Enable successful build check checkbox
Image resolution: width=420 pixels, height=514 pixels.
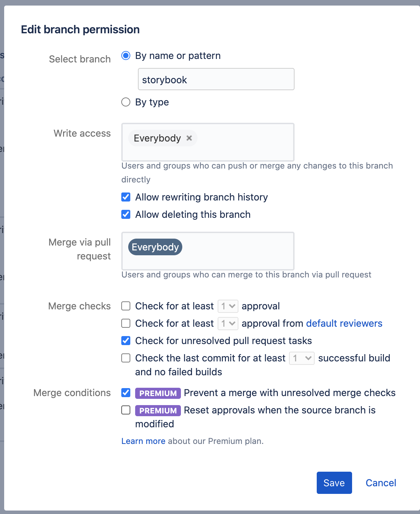coord(126,358)
